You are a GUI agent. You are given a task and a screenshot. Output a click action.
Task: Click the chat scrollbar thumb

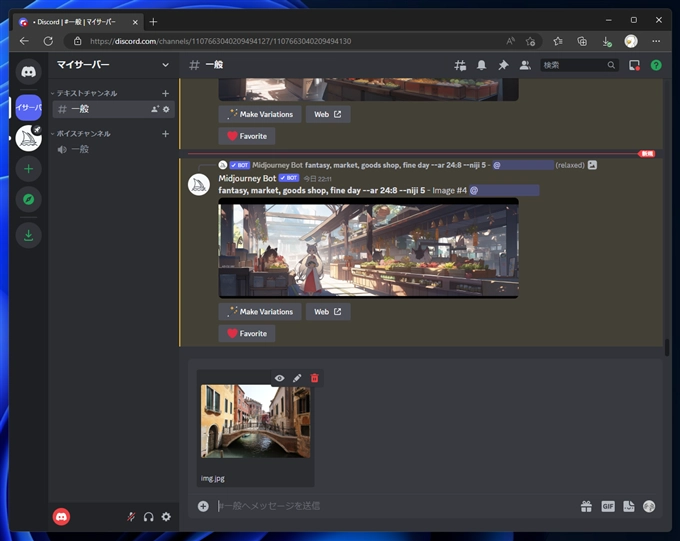pos(667,348)
